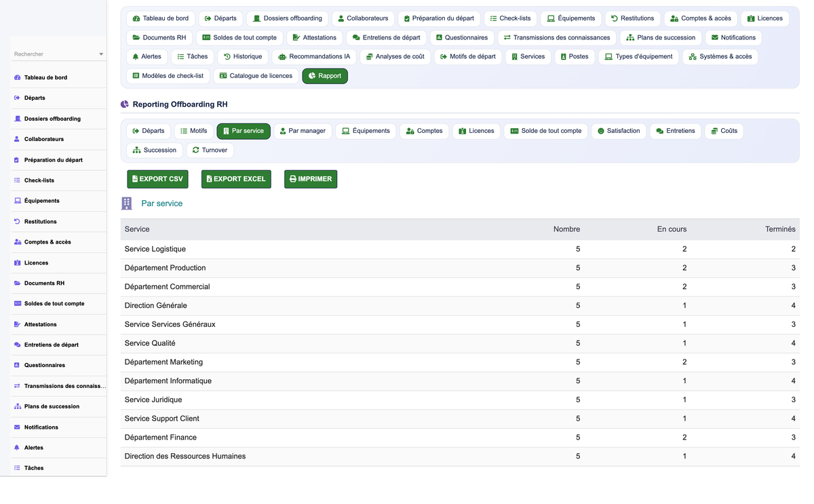Click the Attestations sidebar icon

point(17,324)
